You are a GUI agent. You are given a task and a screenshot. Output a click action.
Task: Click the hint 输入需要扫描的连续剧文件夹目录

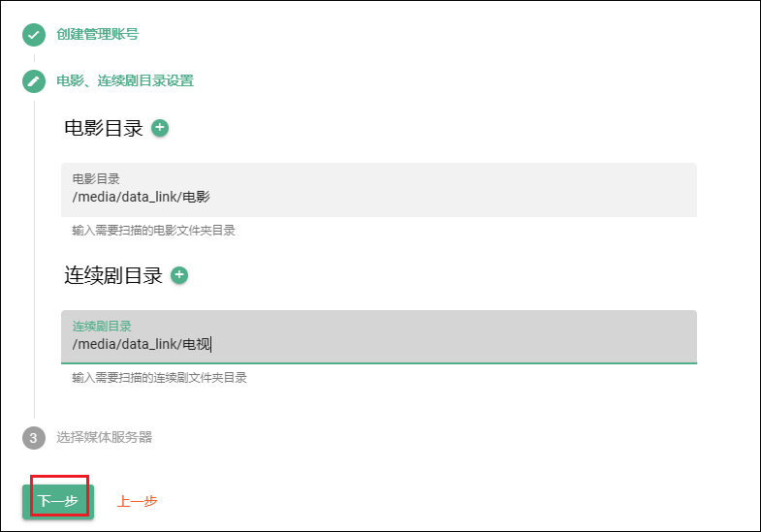coord(159,378)
